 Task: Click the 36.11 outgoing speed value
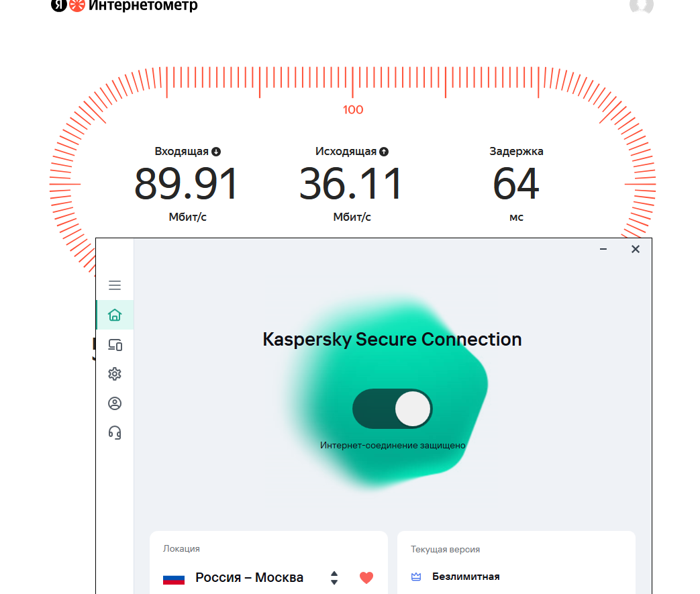(x=351, y=183)
